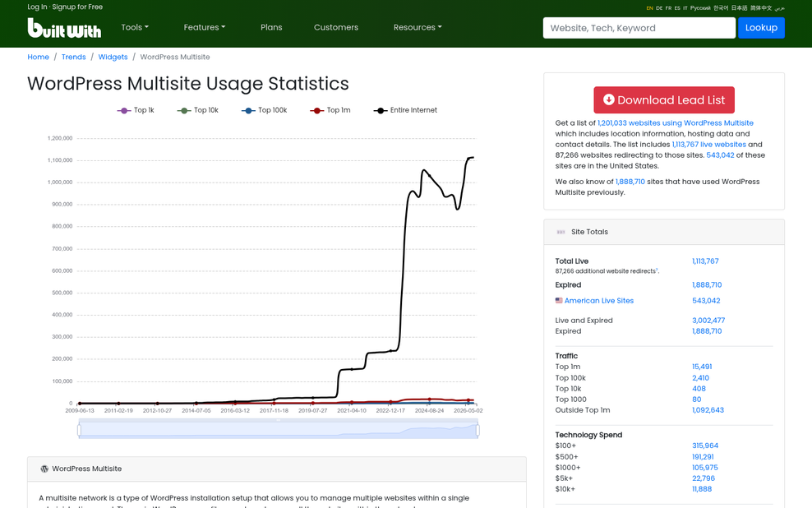Click $1000+ spend value 105,975
Image resolution: width=812 pixels, height=508 pixels.
(705, 468)
